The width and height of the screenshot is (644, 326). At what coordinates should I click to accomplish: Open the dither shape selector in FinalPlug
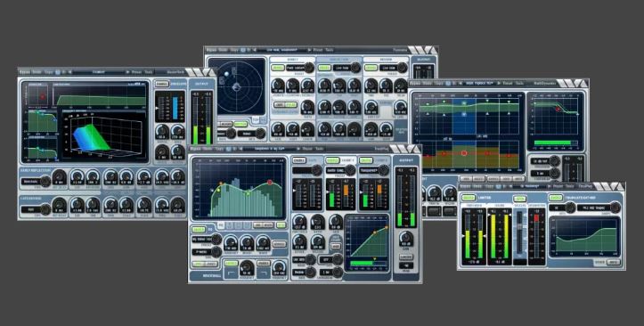tap(614, 208)
